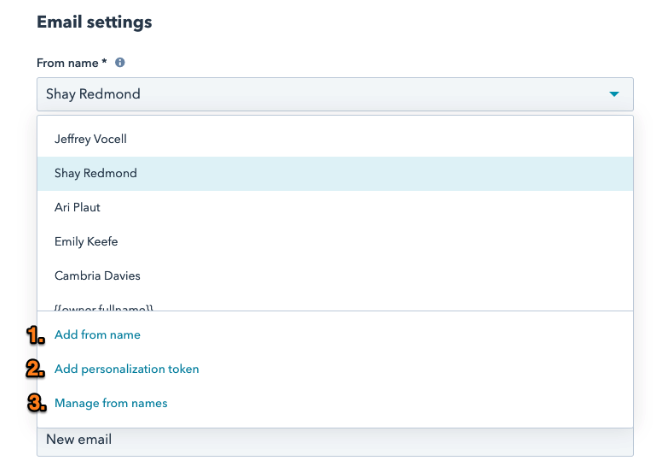Choose Cambria Davies from the options

point(97,275)
